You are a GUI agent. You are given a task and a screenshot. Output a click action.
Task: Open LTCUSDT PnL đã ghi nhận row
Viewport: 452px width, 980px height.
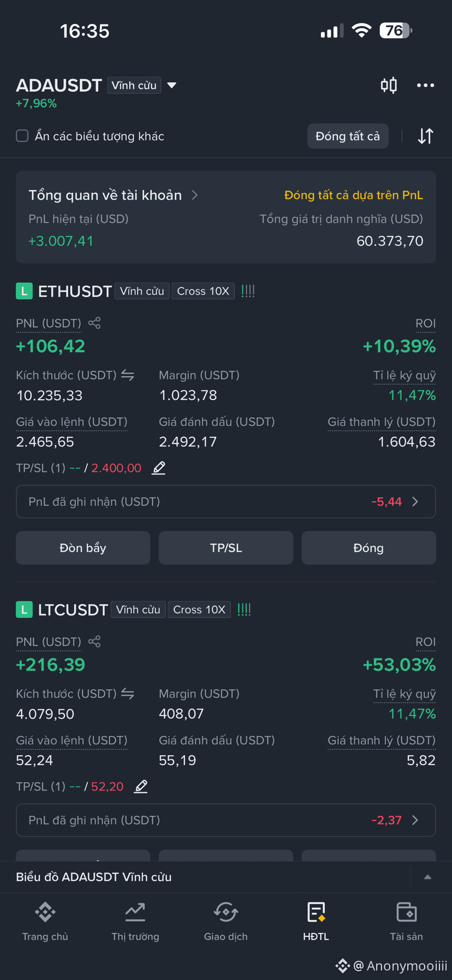tap(226, 820)
